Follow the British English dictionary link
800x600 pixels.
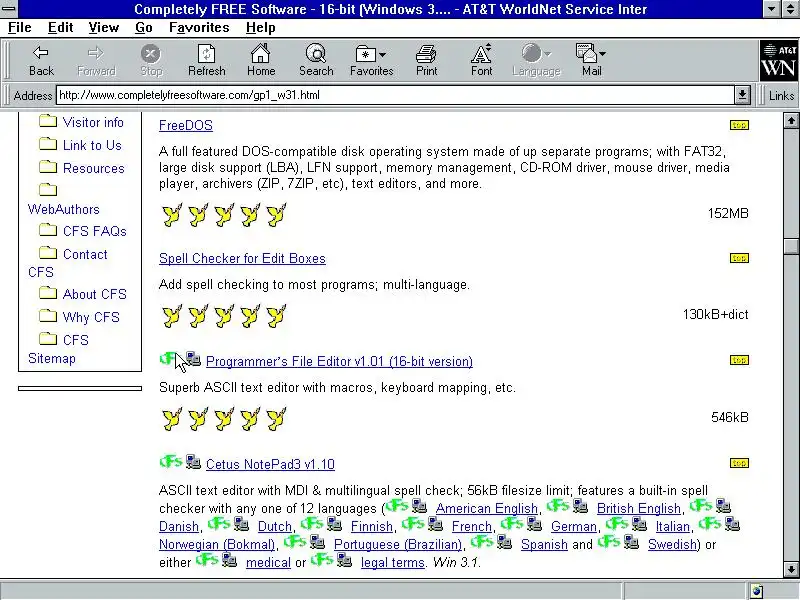[x=639, y=509]
